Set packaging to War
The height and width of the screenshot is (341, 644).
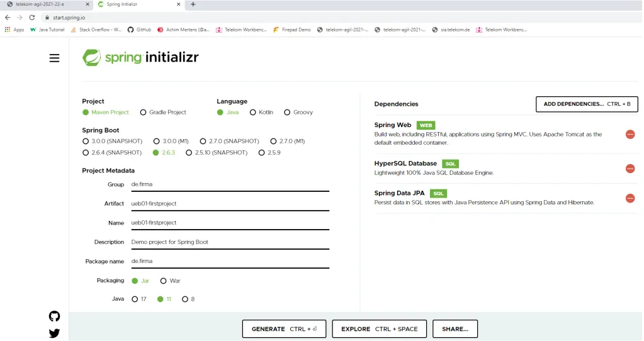tap(171, 281)
